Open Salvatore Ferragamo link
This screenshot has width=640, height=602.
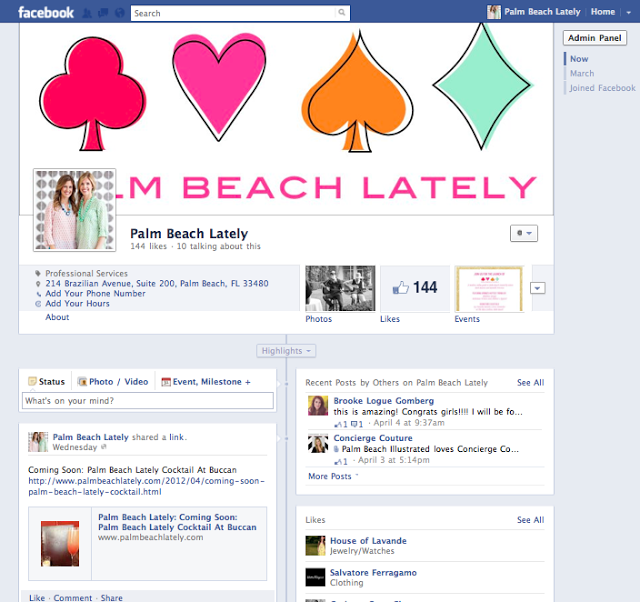373,573
